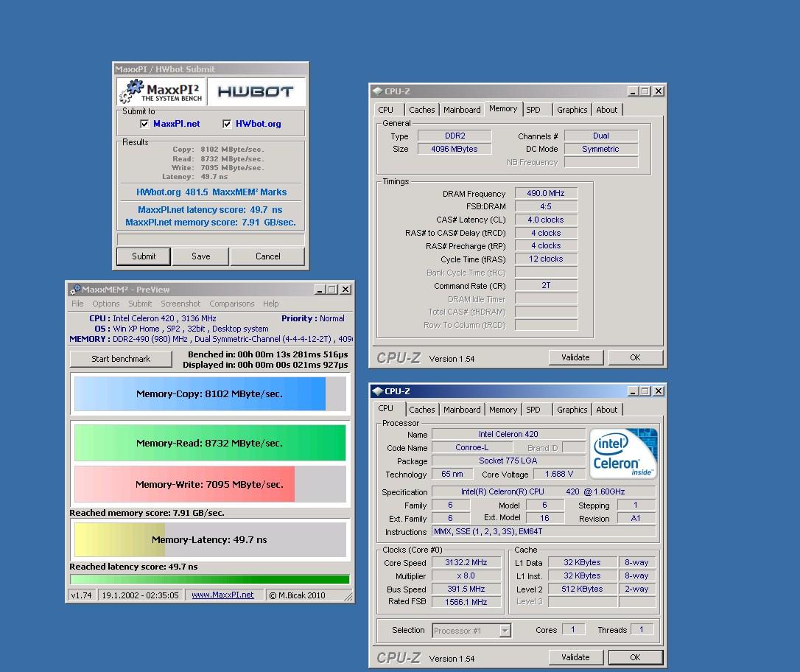Click the Memory-Read green progress bar

(210, 443)
